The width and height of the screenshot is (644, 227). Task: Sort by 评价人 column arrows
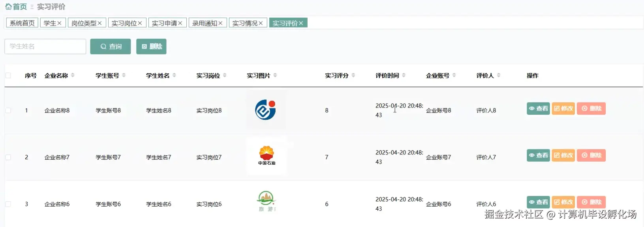499,75
